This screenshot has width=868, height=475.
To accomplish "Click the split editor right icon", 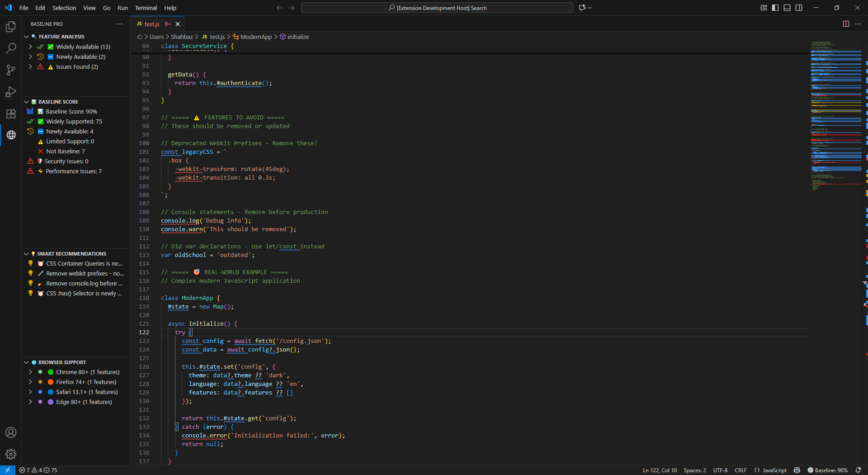I will pyautogui.click(x=846, y=24).
